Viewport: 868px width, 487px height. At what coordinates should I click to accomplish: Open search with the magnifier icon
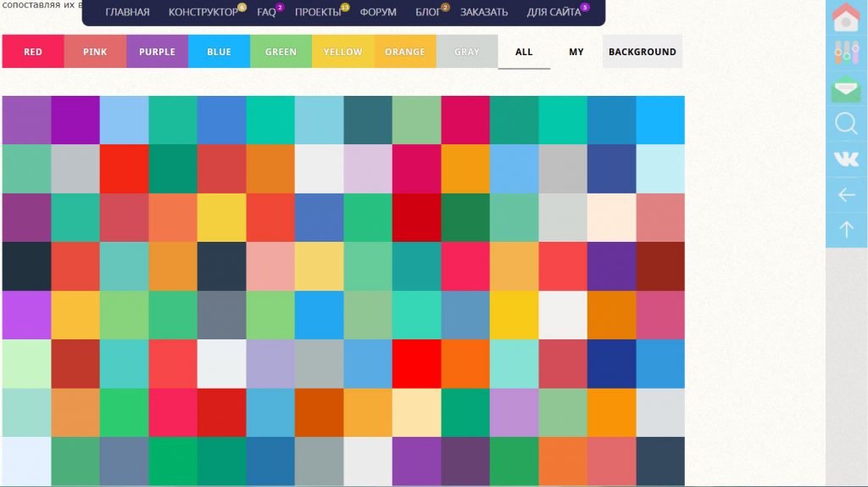(846, 124)
